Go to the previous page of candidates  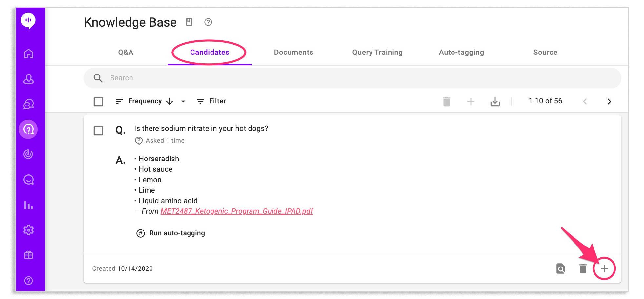click(585, 101)
